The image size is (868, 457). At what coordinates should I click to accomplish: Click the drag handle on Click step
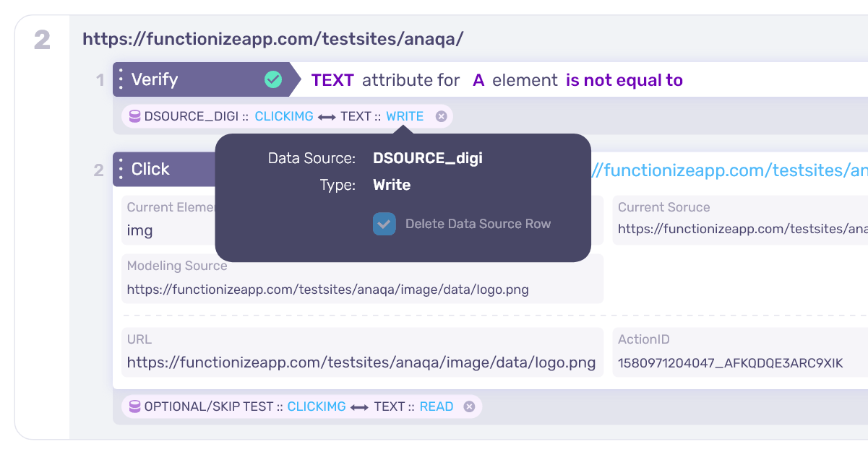click(x=121, y=169)
